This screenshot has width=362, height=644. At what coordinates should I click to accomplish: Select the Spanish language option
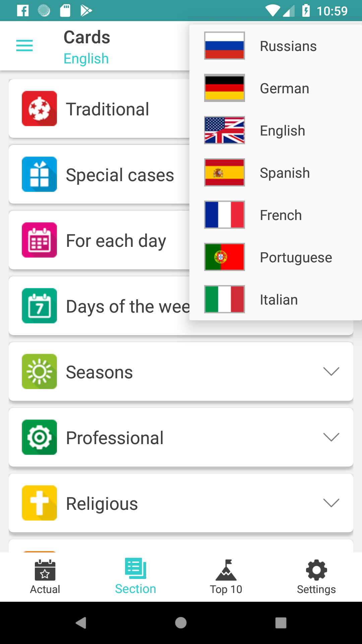(285, 173)
